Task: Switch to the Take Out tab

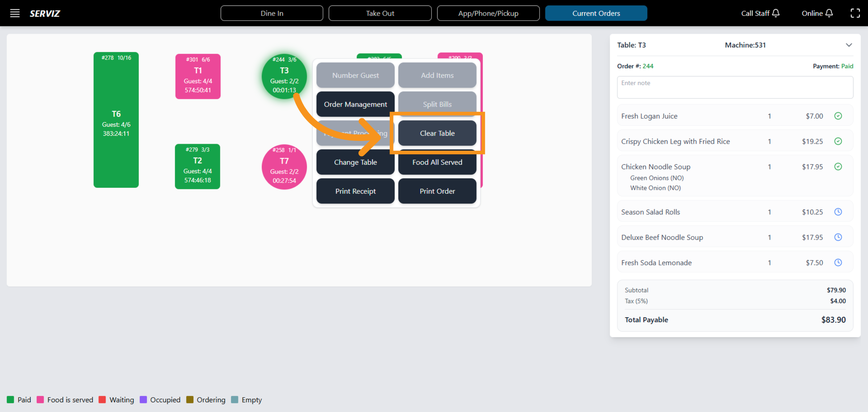Action: tap(380, 13)
